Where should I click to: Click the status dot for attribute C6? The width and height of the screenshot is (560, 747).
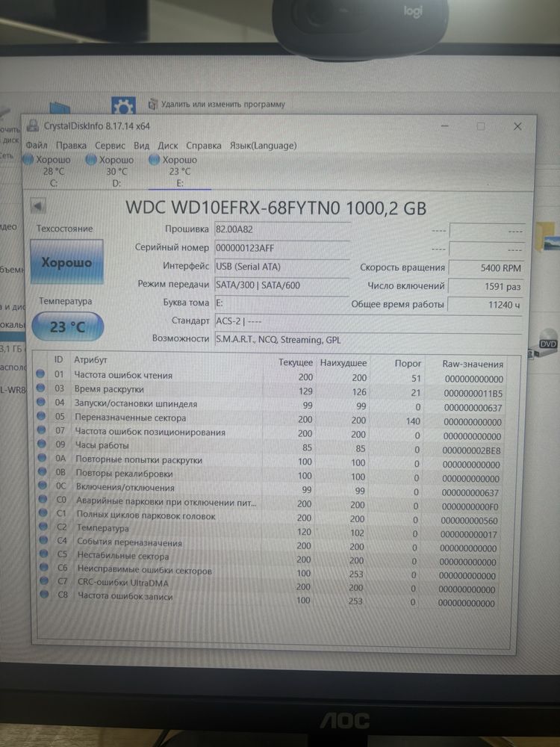point(44,567)
